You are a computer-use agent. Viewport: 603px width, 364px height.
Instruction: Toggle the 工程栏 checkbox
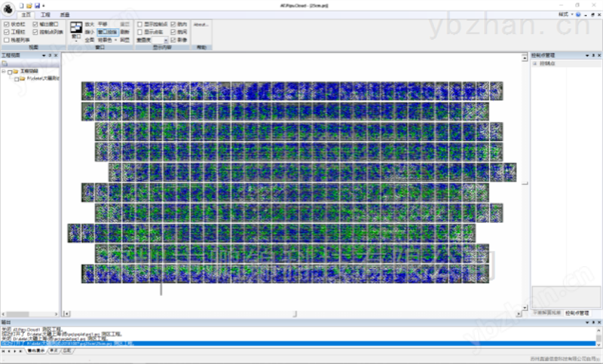(x=6, y=32)
